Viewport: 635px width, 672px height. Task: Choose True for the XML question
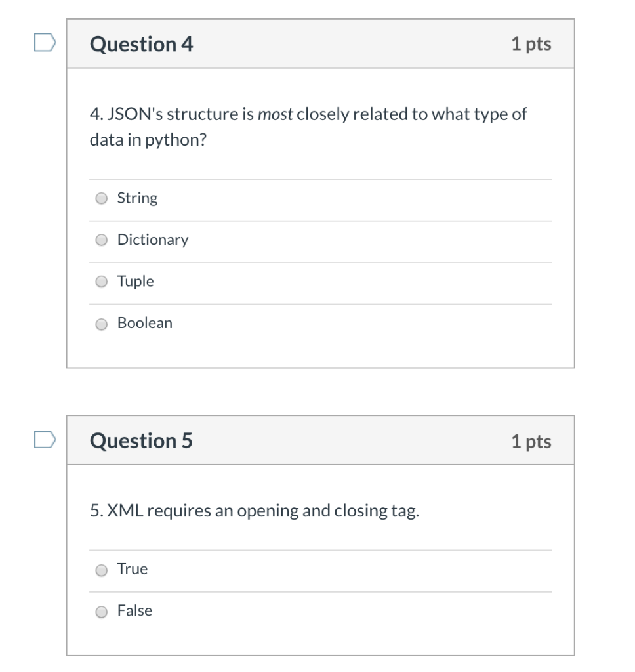[x=102, y=570]
